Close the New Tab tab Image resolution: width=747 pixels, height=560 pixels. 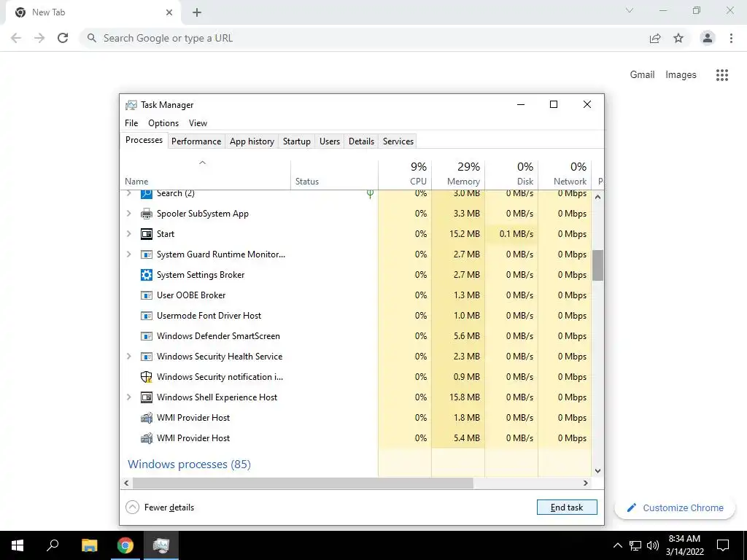169,12
